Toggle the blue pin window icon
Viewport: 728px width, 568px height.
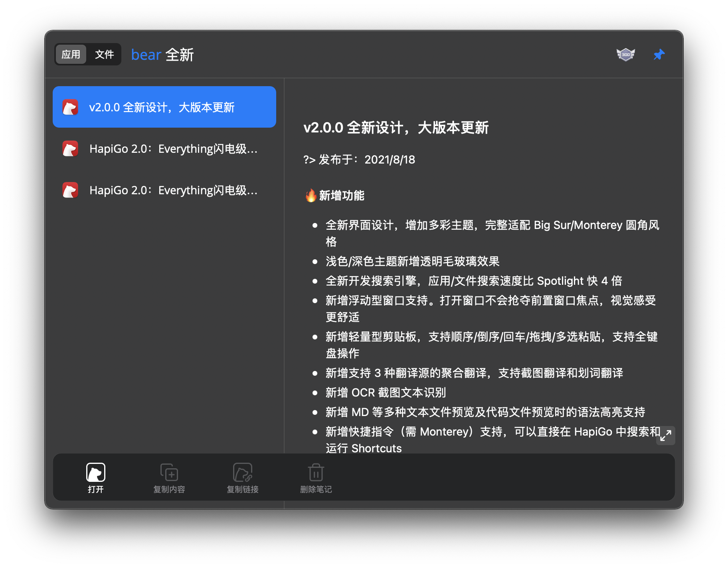point(659,55)
